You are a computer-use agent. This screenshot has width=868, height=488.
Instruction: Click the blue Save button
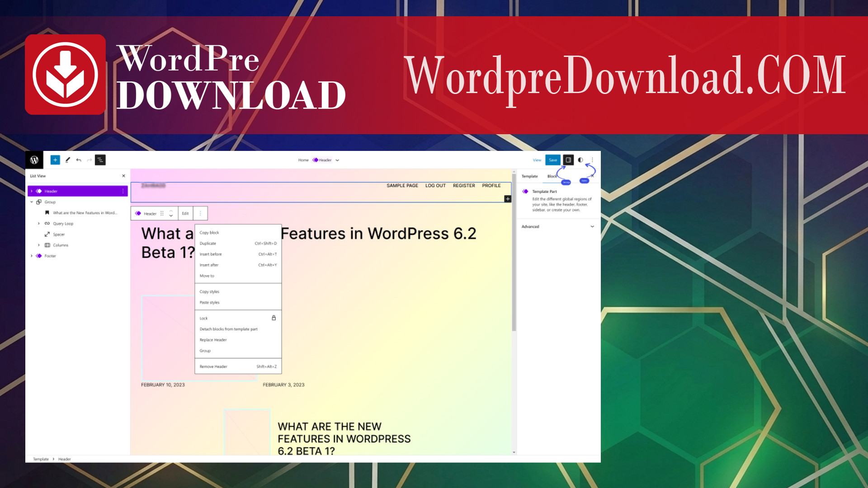[553, 160]
